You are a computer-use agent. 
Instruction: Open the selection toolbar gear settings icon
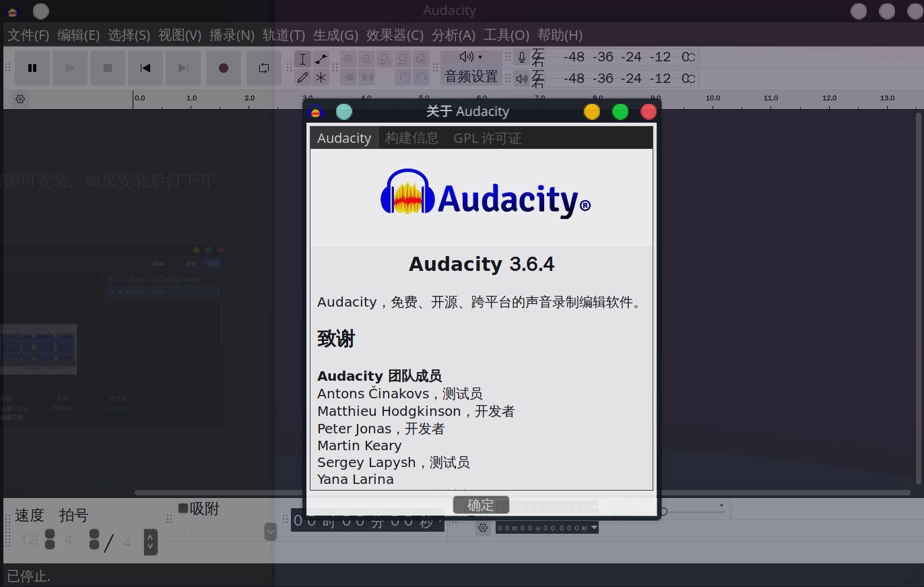tap(483, 528)
